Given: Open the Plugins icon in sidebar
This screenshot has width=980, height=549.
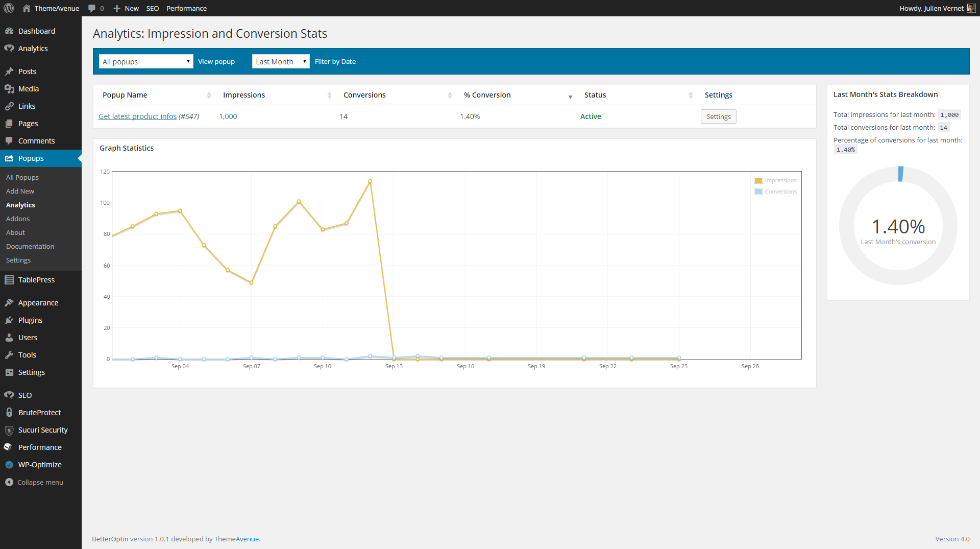Looking at the screenshot, I should pyautogui.click(x=9, y=320).
